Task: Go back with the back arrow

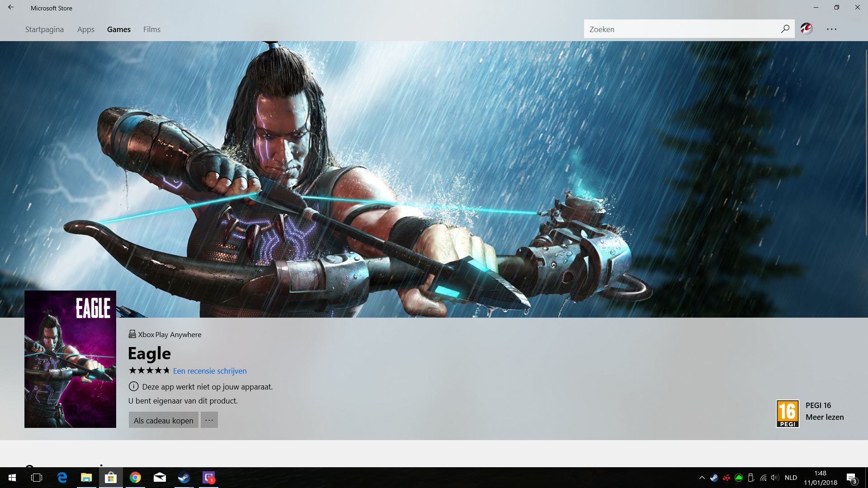Action: pos(11,7)
